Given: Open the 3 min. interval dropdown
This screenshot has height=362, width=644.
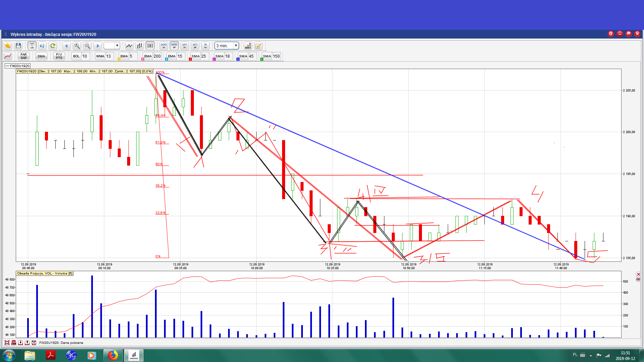Looking at the screenshot, I should pyautogui.click(x=236, y=46).
